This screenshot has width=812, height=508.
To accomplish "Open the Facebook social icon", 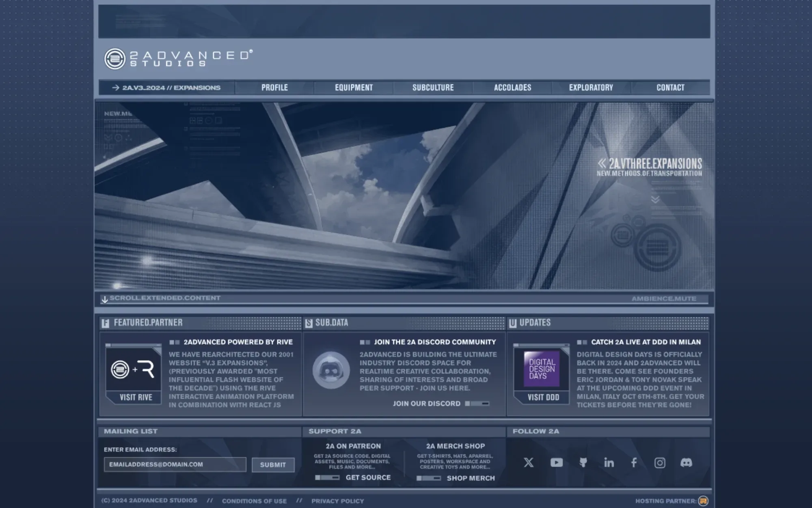I will coord(634,462).
